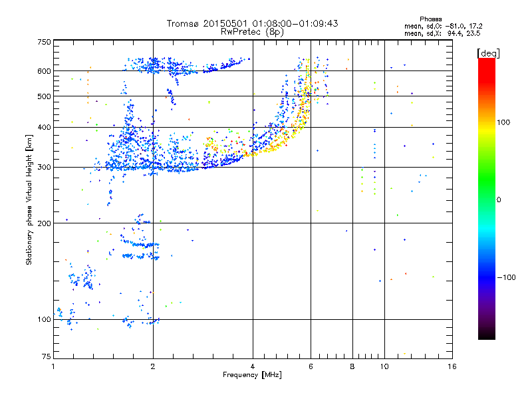Click the colorbar tick label '100'
Viewport: 532px width, 399px height.
[503, 122]
